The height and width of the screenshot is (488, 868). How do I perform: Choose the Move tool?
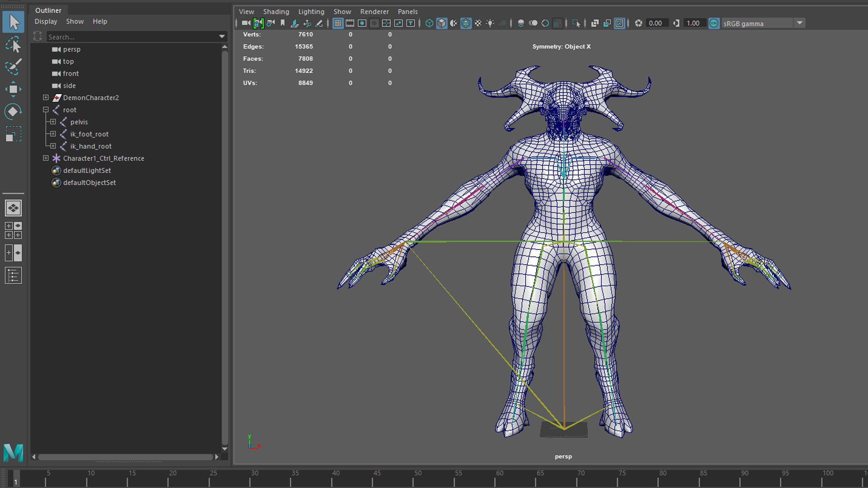pos(14,89)
